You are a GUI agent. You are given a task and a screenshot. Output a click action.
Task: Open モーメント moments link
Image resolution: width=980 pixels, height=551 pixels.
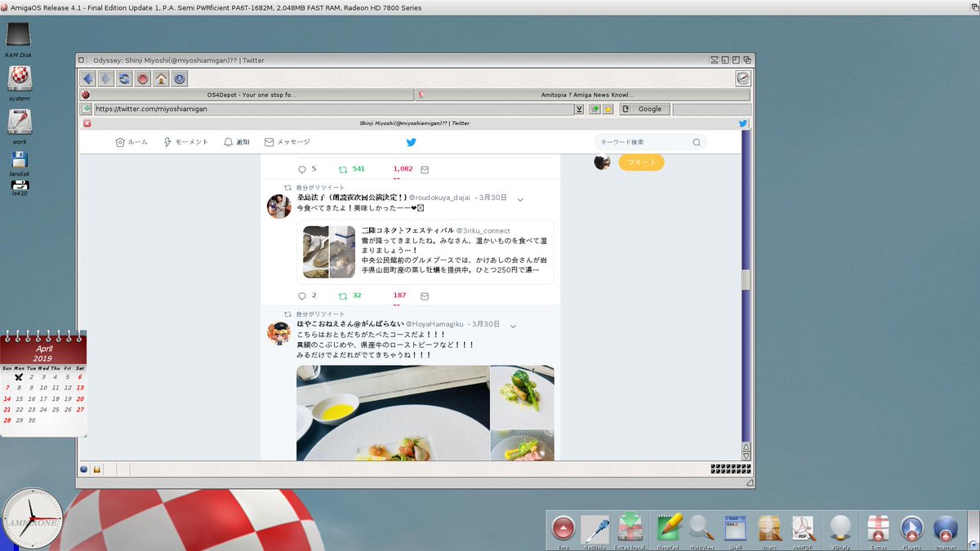click(x=186, y=142)
